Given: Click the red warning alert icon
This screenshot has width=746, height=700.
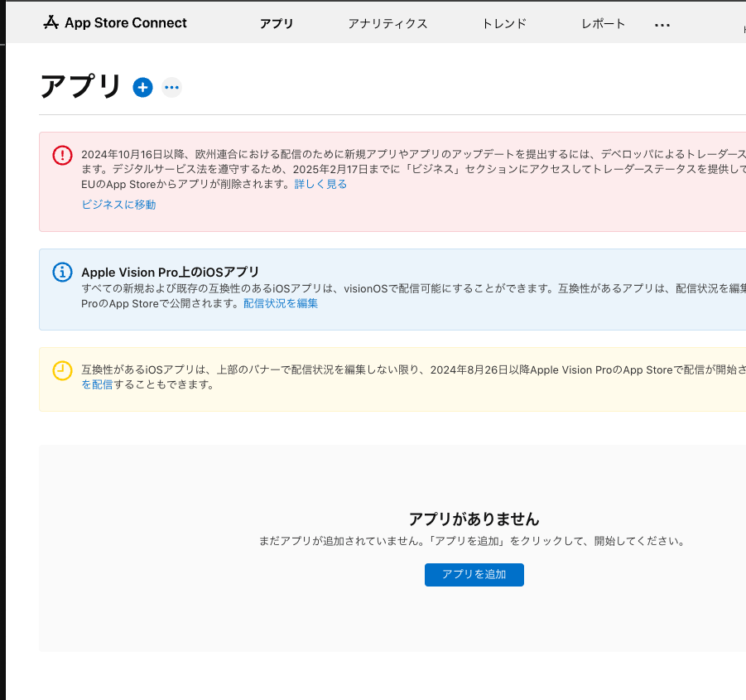Looking at the screenshot, I should pos(62,155).
